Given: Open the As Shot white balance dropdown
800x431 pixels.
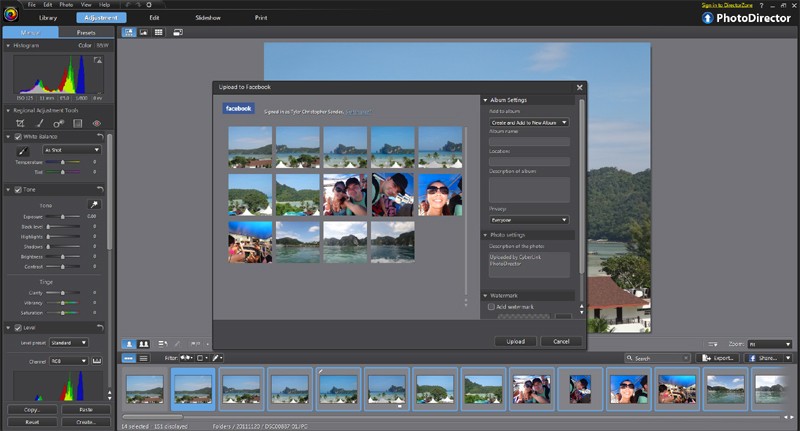Looking at the screenshot, I should coord(71,150).
